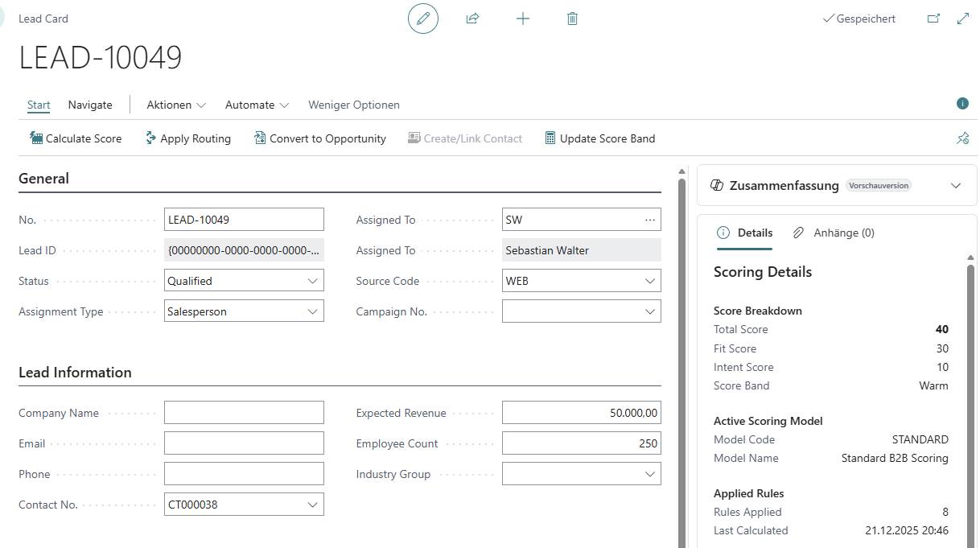Click Update Score Band action
Screen dimensions: 980x548
coord(599,138)
